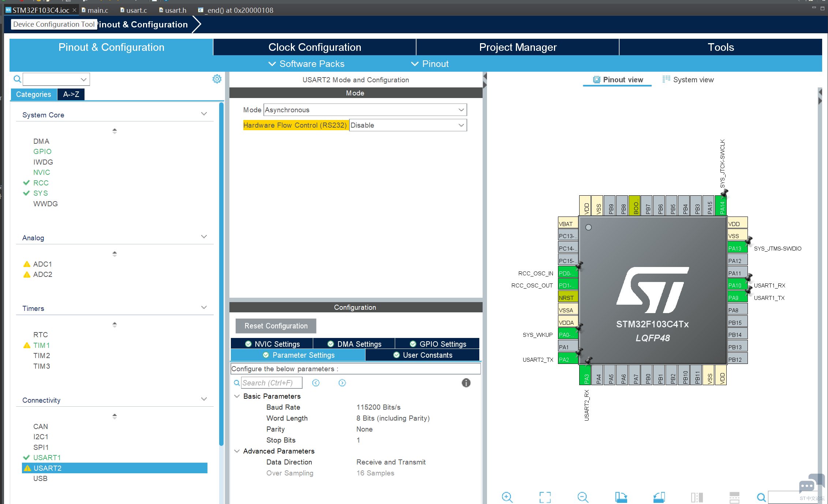Rotate chip view clockwise icon

click(621, 497)
